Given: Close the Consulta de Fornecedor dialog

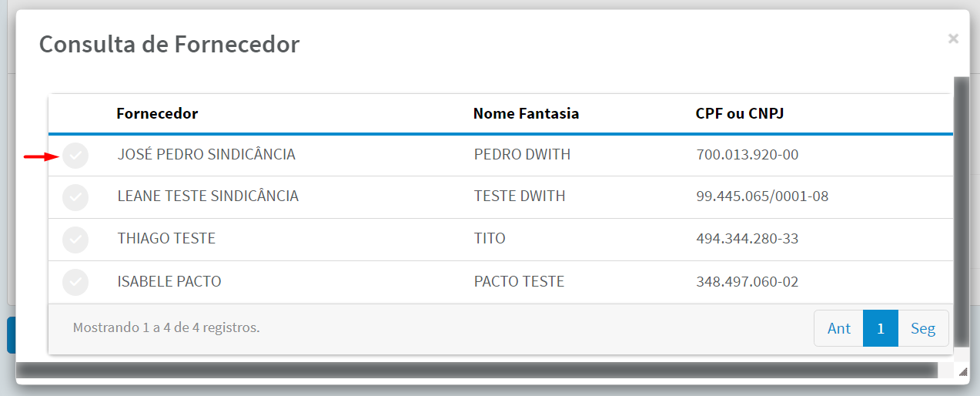Looking at the screenshot, I should [x=953, y=39].
